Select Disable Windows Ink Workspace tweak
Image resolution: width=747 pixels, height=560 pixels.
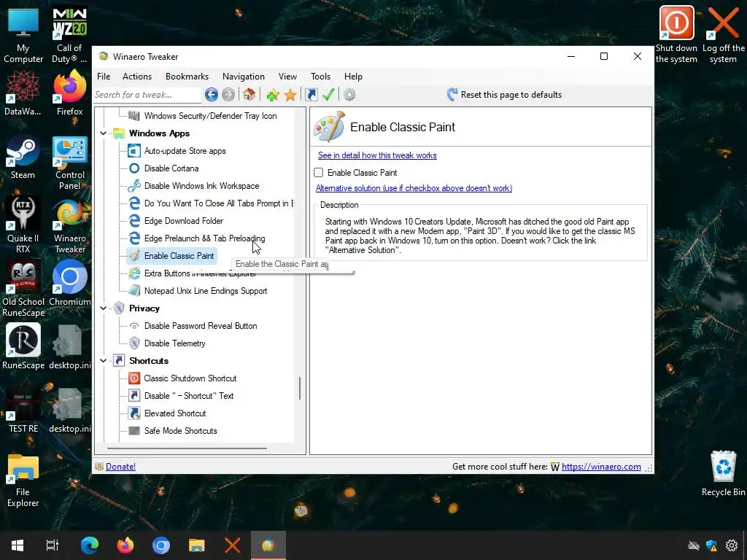point(201,186)
